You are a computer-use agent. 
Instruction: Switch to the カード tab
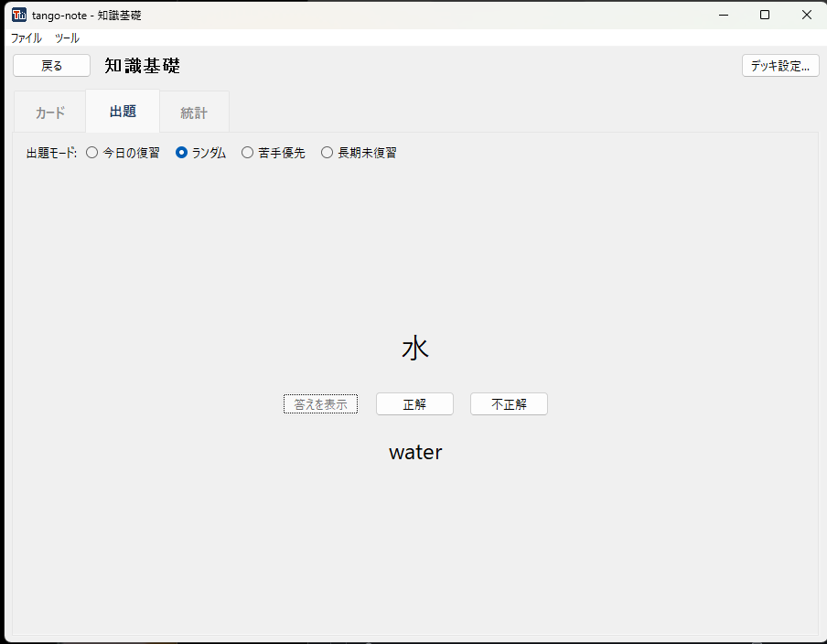[x=50, y=113]
